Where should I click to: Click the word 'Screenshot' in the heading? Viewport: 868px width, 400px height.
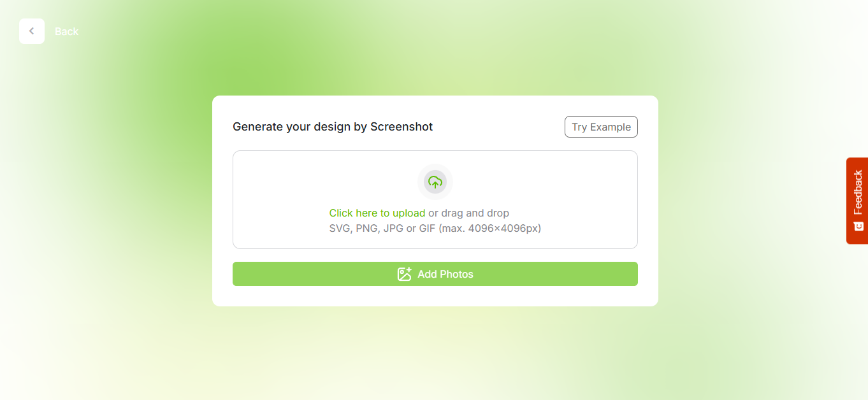(401, 127)
